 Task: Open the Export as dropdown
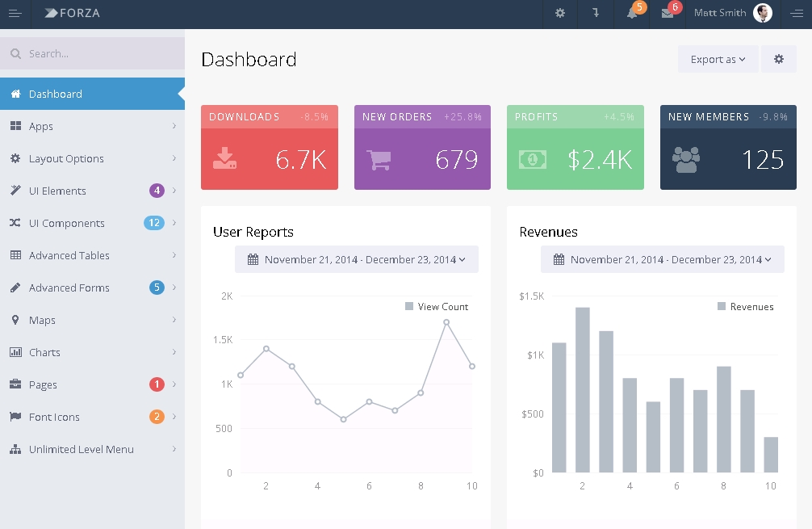coord(718,59)
